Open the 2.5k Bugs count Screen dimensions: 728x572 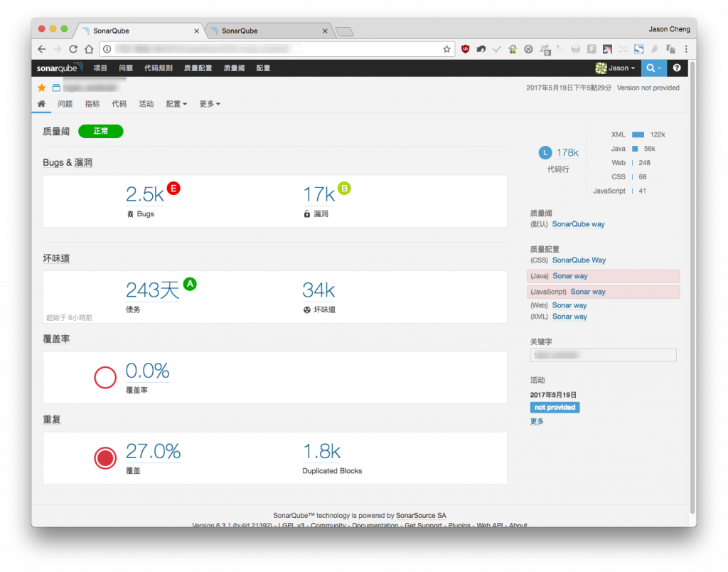coord(145,194)
